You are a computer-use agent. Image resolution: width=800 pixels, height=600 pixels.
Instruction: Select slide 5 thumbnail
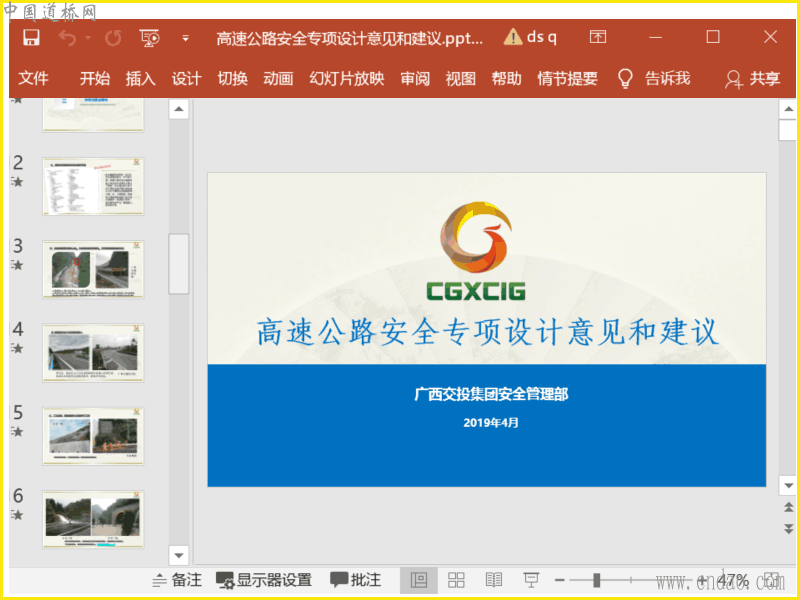[93, 436]
